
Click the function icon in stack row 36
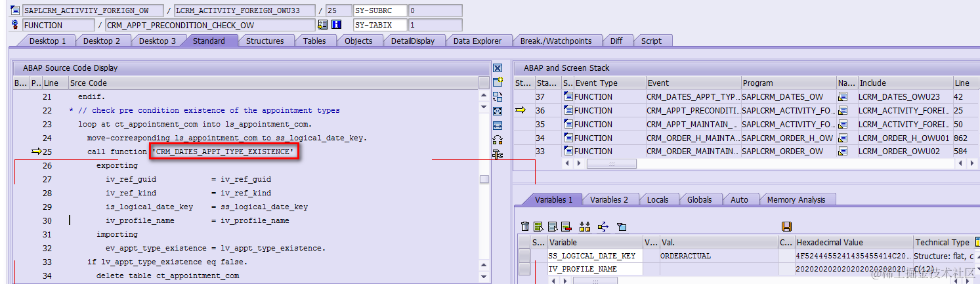(568, 110)
